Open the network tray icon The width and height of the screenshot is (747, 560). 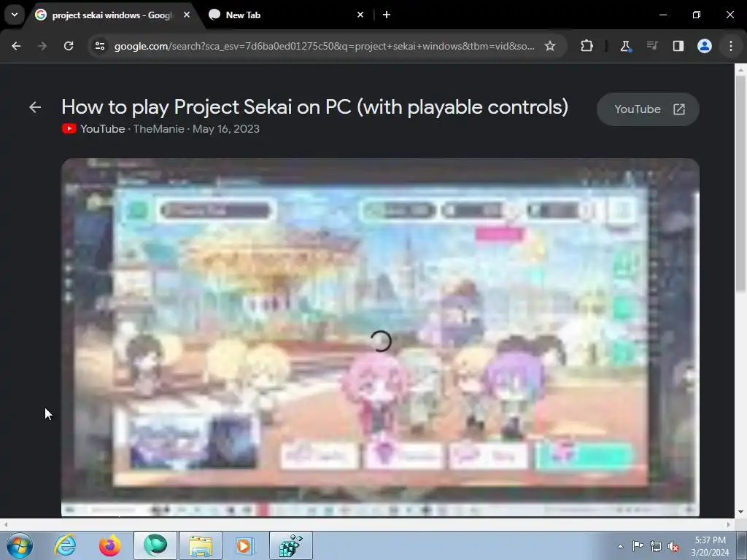[x=656, y=546]
